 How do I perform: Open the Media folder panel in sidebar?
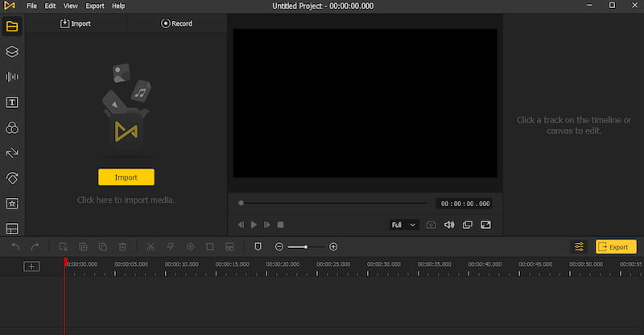click(12, 27)
